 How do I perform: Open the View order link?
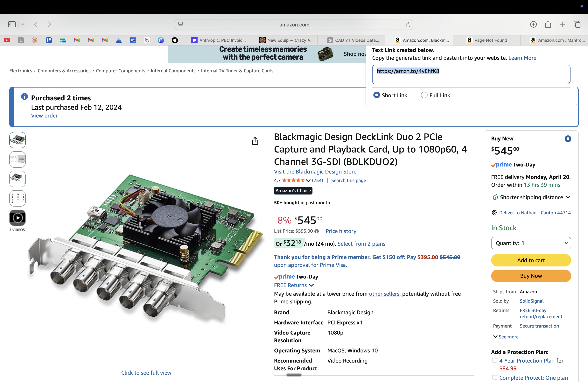pos(44,116)
